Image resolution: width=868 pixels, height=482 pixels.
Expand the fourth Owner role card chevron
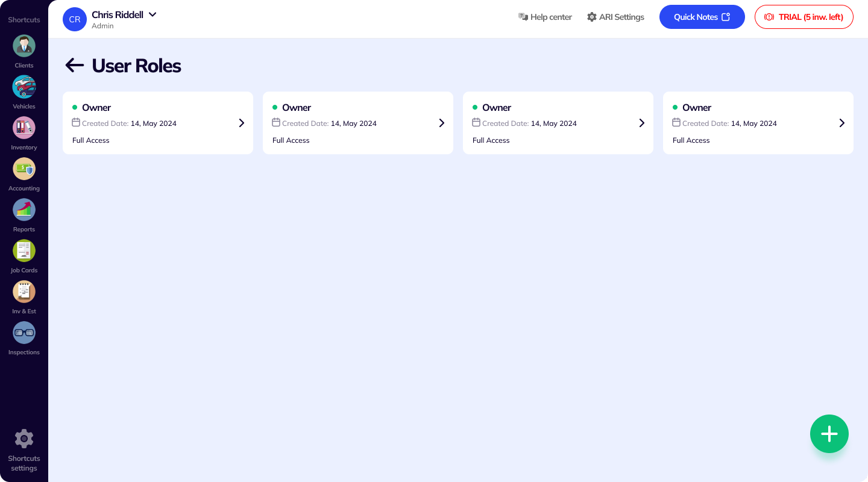[841, 123]
